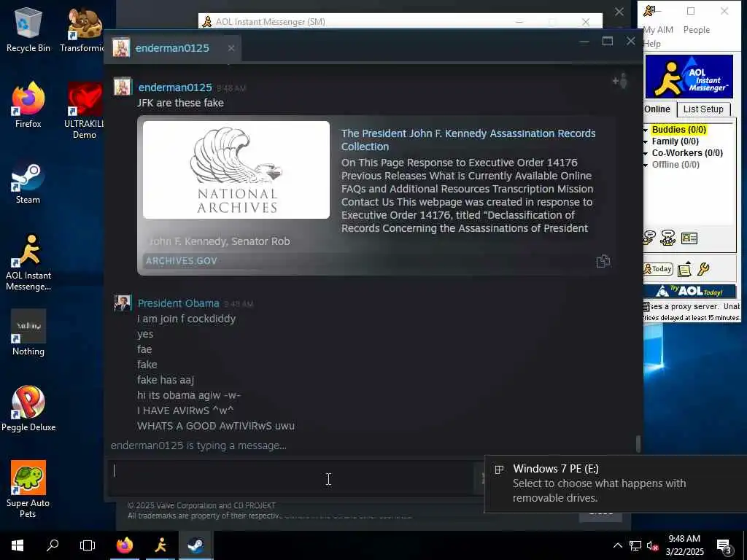The image size is (747, 560).
Task: Open the taskbar clock showing 9:48 AM
Action: [684, 545]
